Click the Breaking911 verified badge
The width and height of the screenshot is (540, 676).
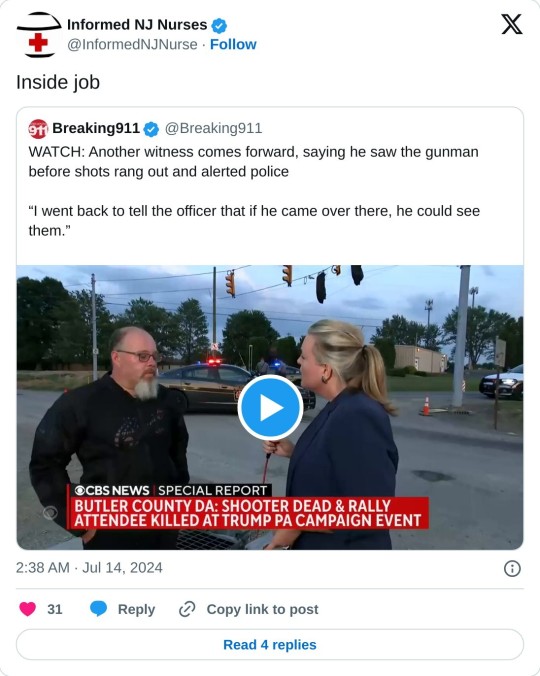pos(151,129)
